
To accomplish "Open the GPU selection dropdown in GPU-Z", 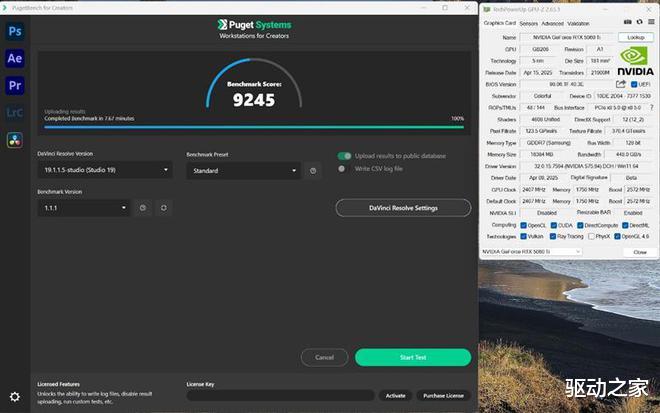I will (531, 252).
